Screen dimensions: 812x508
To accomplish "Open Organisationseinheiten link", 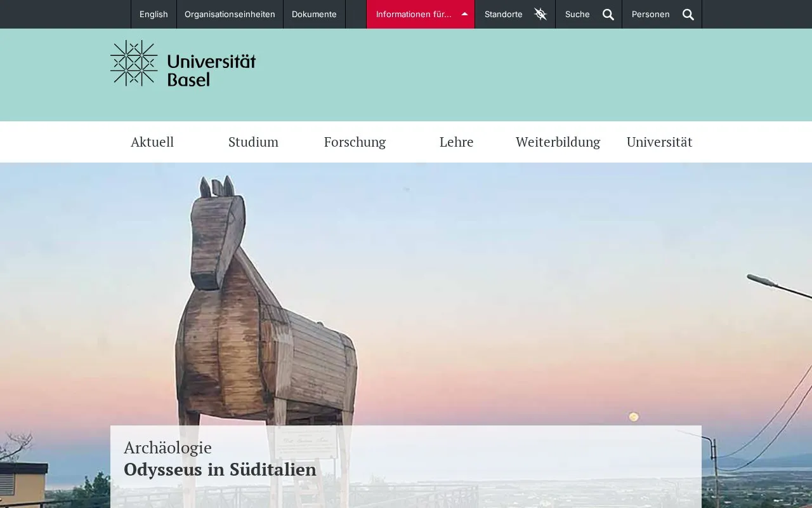I will 230,14.
